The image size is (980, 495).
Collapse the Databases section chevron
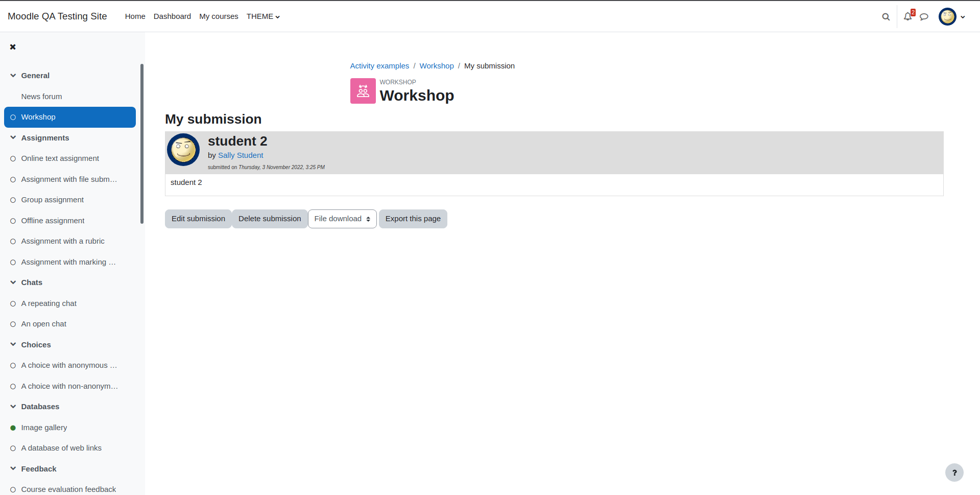pyautogui.click(x=13, y=407)
